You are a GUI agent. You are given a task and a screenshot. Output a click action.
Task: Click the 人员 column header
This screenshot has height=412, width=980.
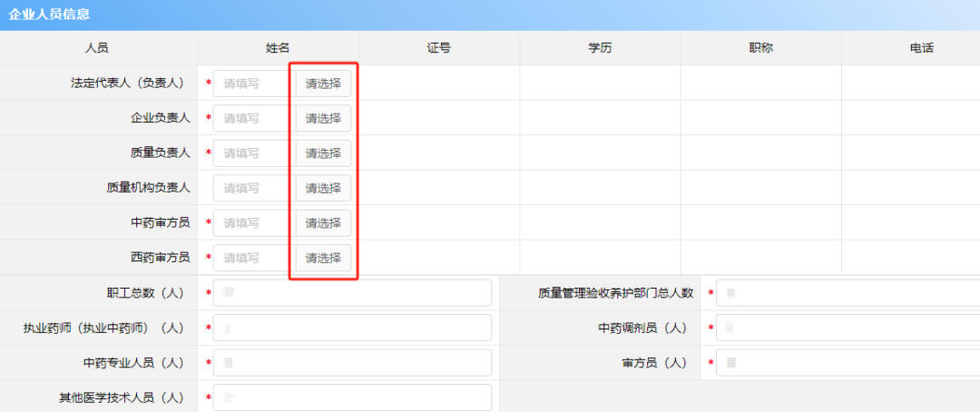(x=97, y=48)
